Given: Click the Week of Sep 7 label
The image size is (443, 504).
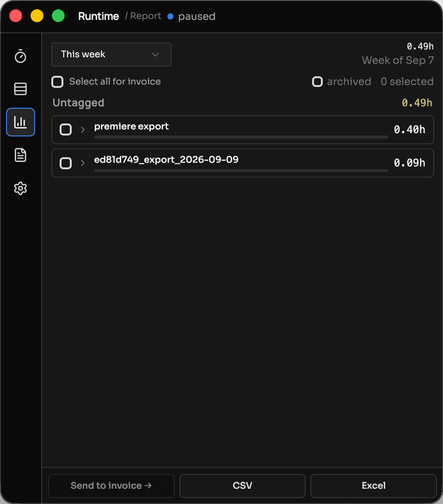Looking at the screenshot, I should [x=398, y=61].
